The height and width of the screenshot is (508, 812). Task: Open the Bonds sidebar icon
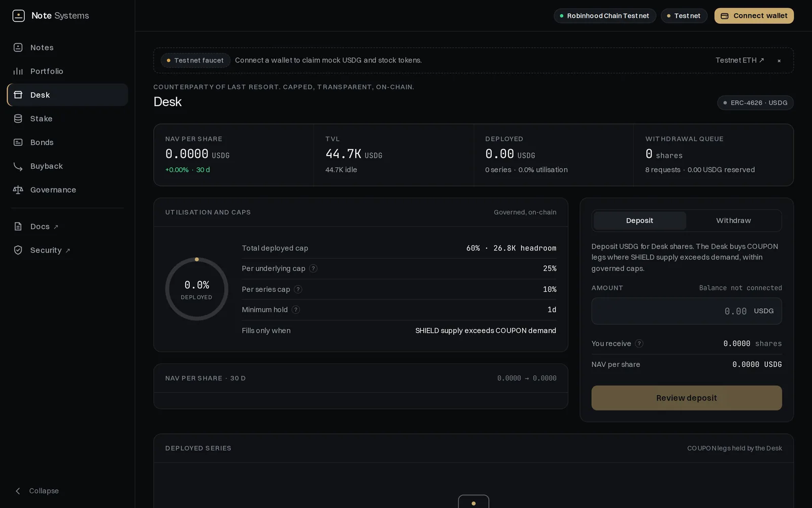(x=18, y=142)
